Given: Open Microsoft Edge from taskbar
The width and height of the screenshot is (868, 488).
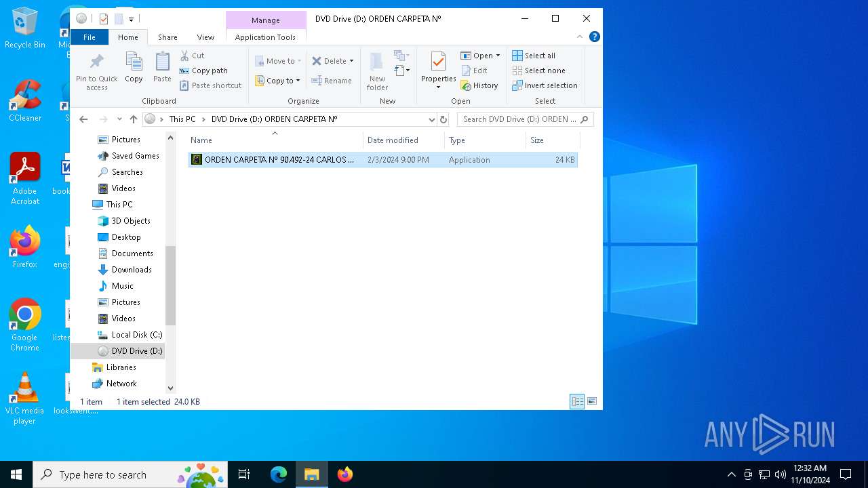Looking at the screenshot, I should tap(279, 474).
